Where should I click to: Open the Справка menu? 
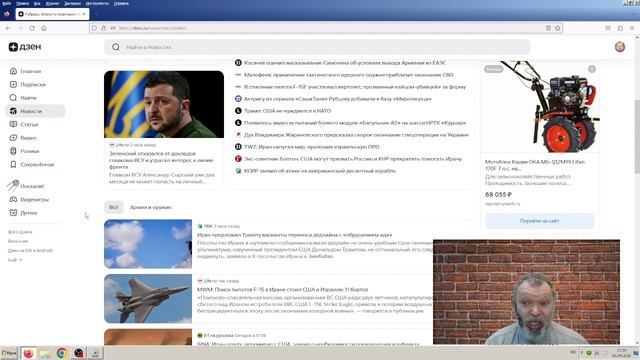click(121, 3)
